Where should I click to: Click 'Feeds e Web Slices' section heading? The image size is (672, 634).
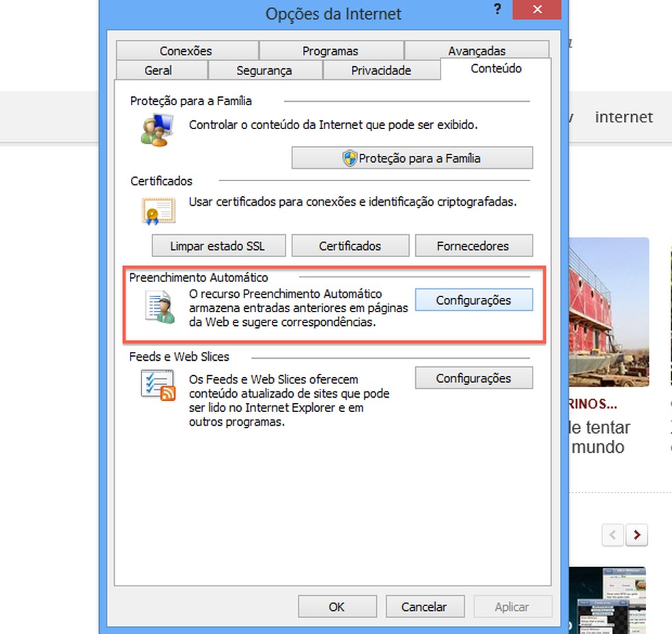(x=179, y=357)
